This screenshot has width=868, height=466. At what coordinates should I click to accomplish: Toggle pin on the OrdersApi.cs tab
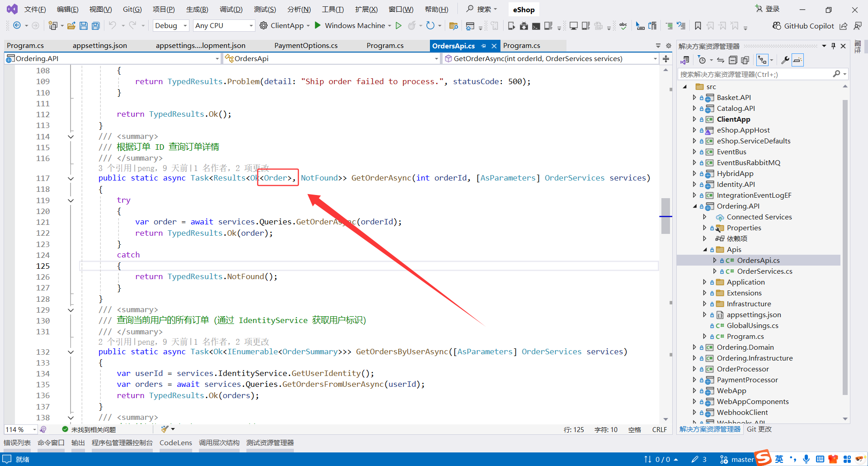[483, 46]
